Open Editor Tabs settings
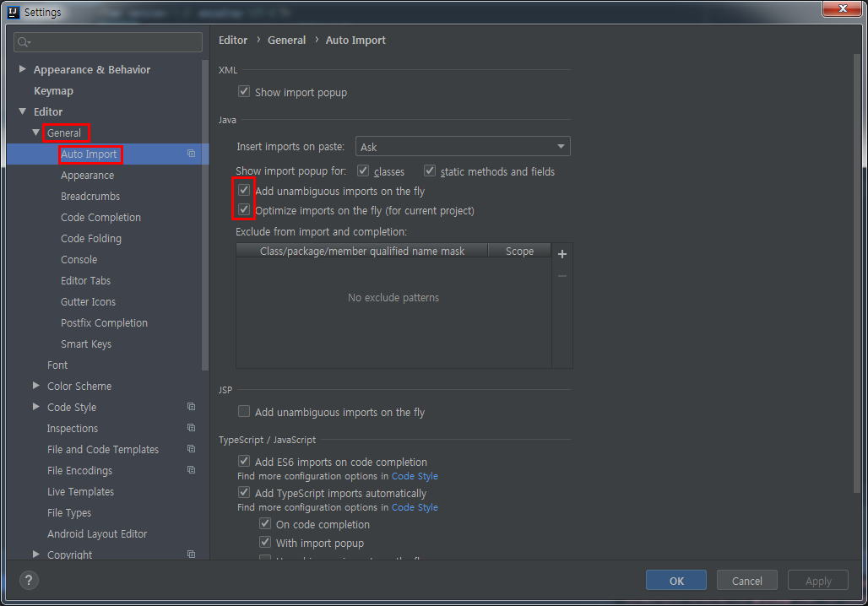Viewport: 868px width, 606px height. (86, 280)
